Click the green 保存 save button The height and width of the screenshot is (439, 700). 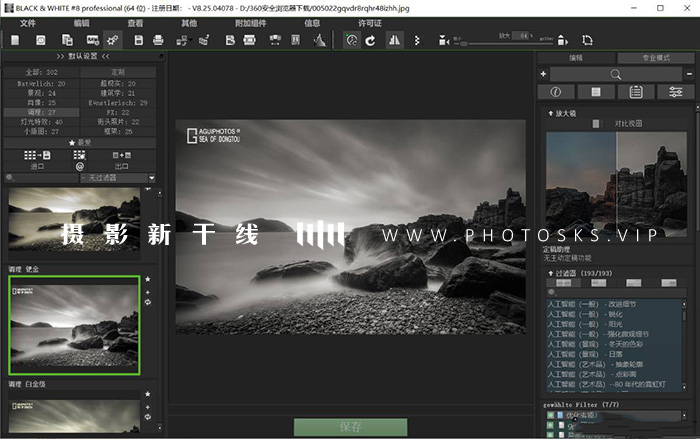tap(350, 427)
